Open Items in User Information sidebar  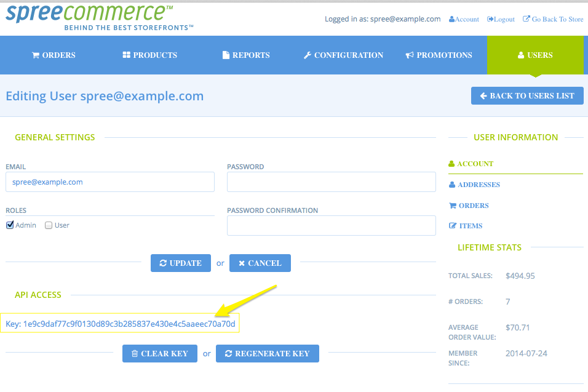466,226
